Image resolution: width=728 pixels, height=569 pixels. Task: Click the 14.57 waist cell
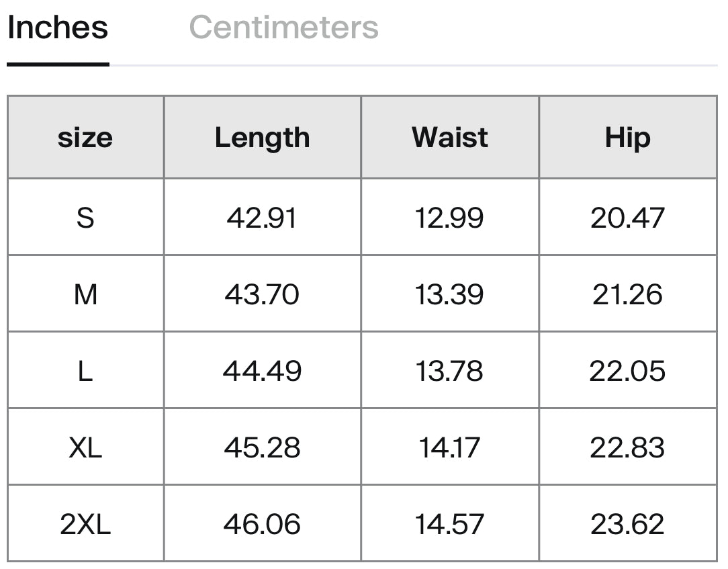pos(450,524)
